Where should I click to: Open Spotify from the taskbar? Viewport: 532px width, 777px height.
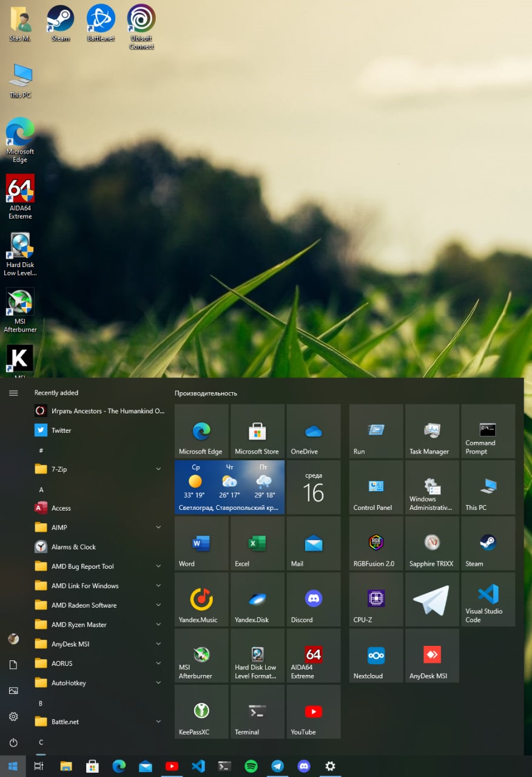click(x=251, y=766)
